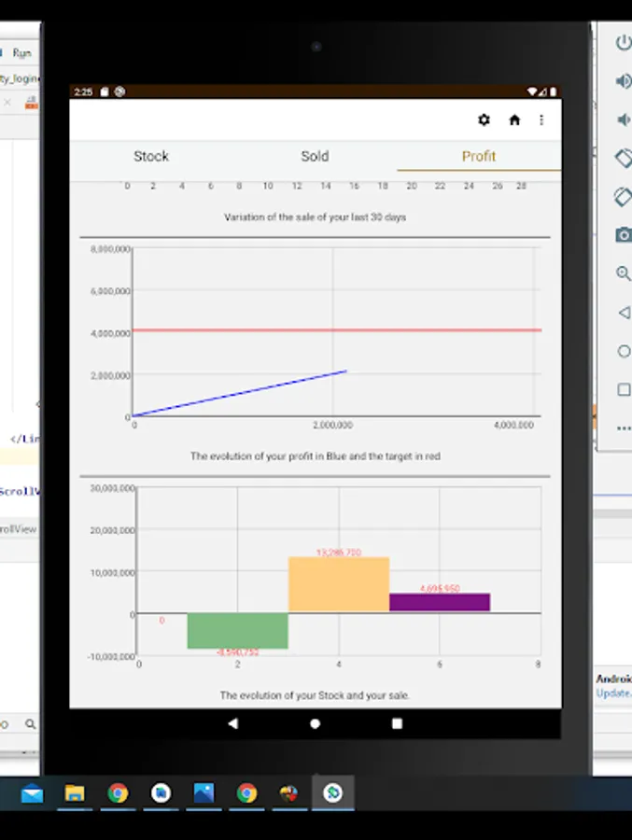Click the purple bar labeled 4,695,950
Viewport: 632px width, 840px height.
(x=440, y=602)
